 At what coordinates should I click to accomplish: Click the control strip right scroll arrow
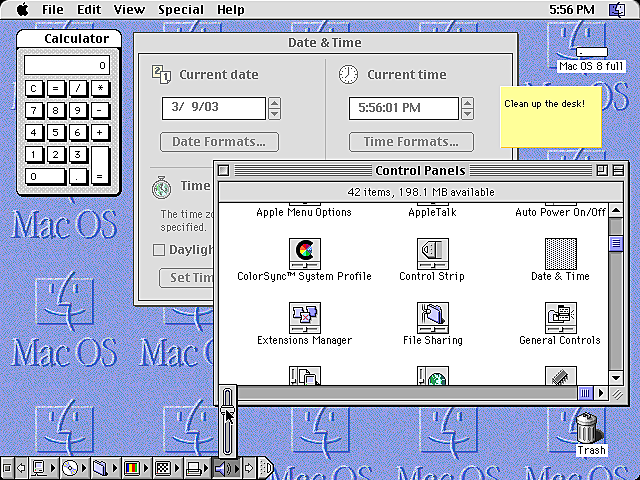pyautogui.click(x=249, y=467)
